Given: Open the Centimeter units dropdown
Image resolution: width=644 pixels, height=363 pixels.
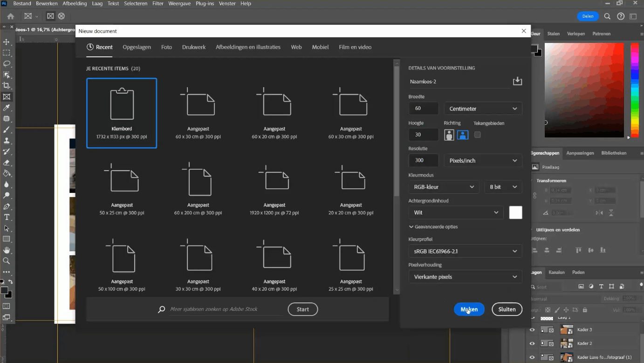Looking at the screenshot, I should tap(483, 109).
